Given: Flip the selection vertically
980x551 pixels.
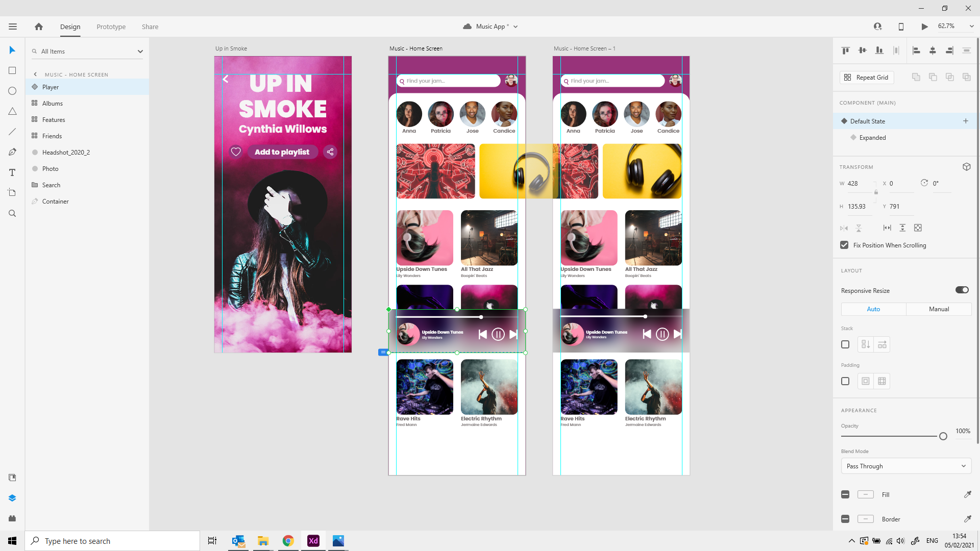Looking at the screenshot, I should coord(860,228).
